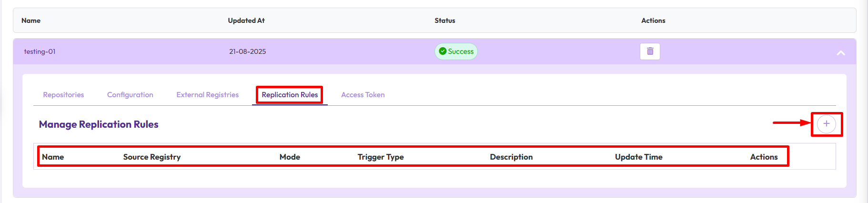Image resolution: width=868 pixels, height=203 pixels.
Task: Switch to the Configuration tab
Action: click(130, 95)
